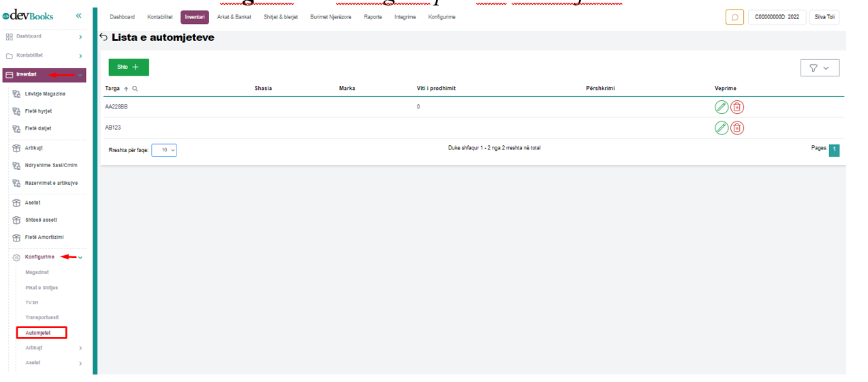This screenshot has width=868, height=382.
Task: Expand the Dashboard sidebar section
Action: click(x=80, y=36)
